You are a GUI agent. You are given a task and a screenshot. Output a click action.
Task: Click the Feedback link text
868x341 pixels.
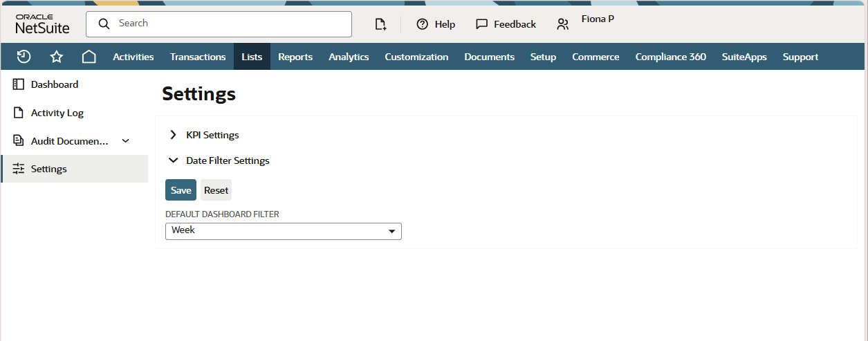click(x=515, y=24)
